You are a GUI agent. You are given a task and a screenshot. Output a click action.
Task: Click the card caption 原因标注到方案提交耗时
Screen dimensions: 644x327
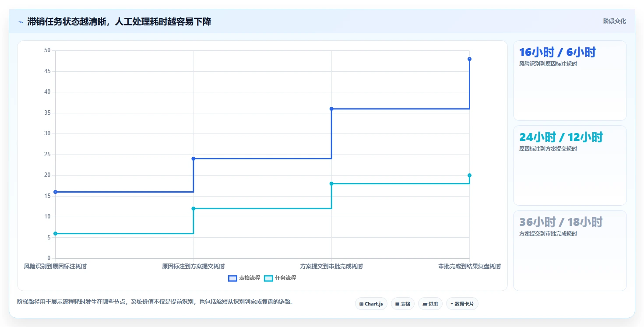(x=548, y=149)
